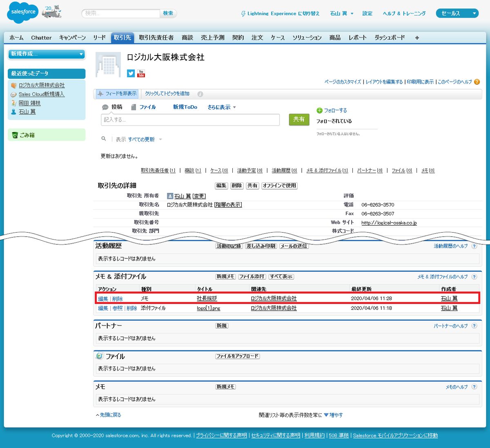Open the すべての更新 filter dropdown
This screenshot has height=448, width=490.
click(x=145, y=140)
